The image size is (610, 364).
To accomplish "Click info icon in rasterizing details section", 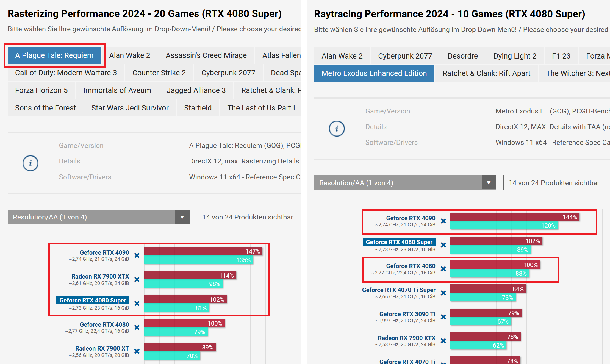I will pyautogui.click(x=30, y=163).
